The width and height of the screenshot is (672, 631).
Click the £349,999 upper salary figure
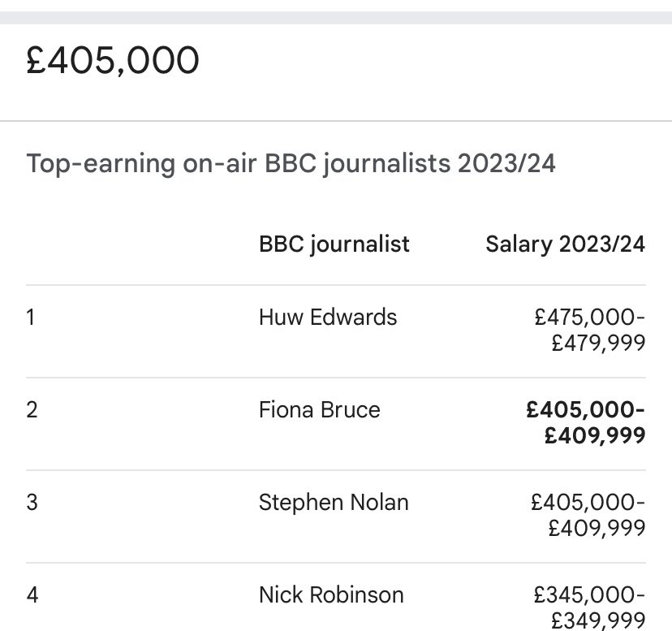tap(598, 620)
